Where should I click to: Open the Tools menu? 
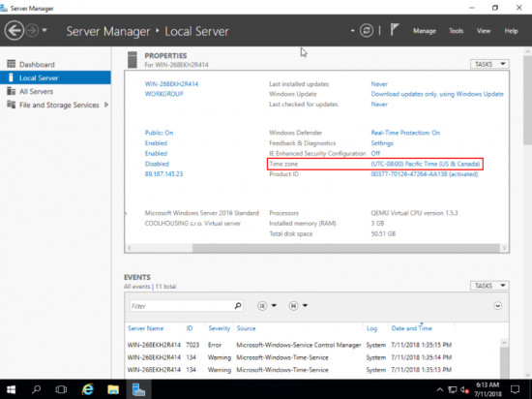456,31
